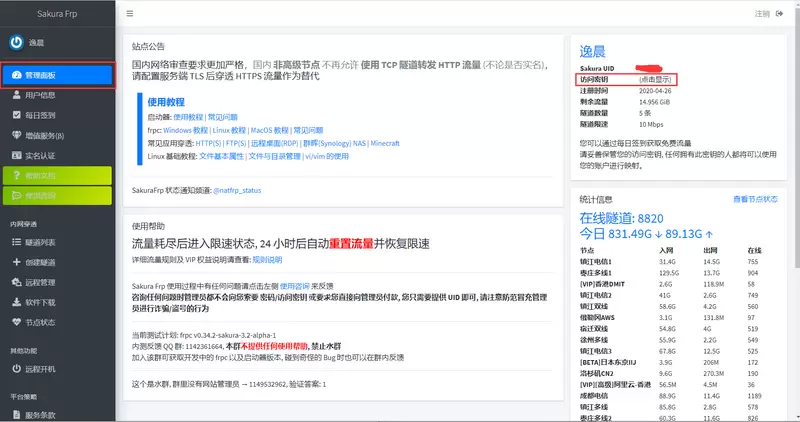Open the 查看节点状态 link
This screenshot has width=800, height=422.
(755, 199)
